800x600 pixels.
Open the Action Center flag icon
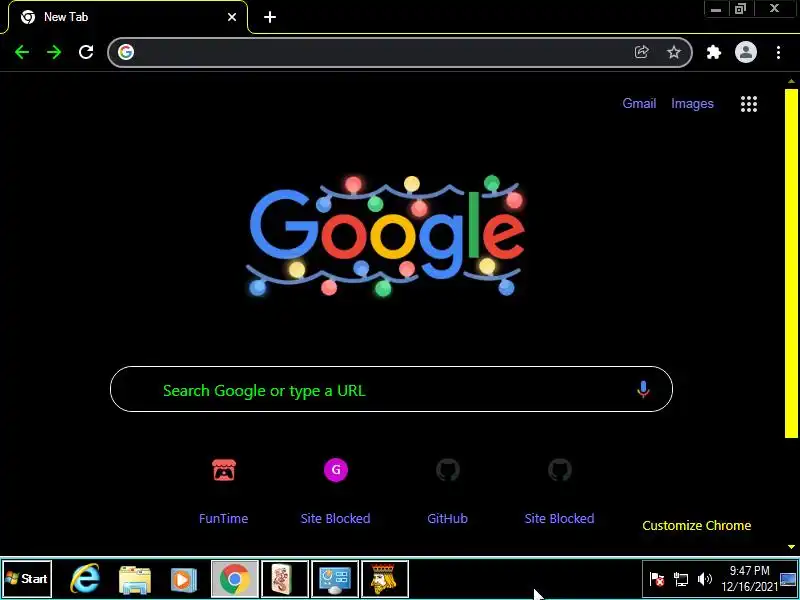coord(657,579)
